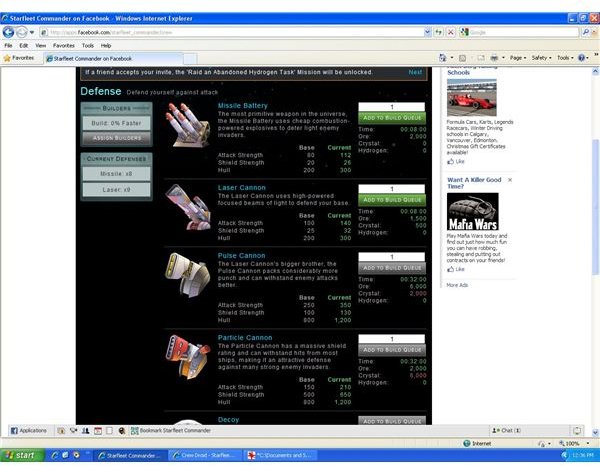
Task: Open the Edit menu
Action: click(24, 46)
